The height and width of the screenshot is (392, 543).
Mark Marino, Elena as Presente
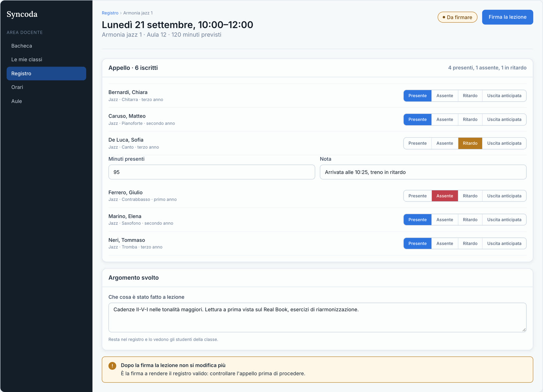417,219
